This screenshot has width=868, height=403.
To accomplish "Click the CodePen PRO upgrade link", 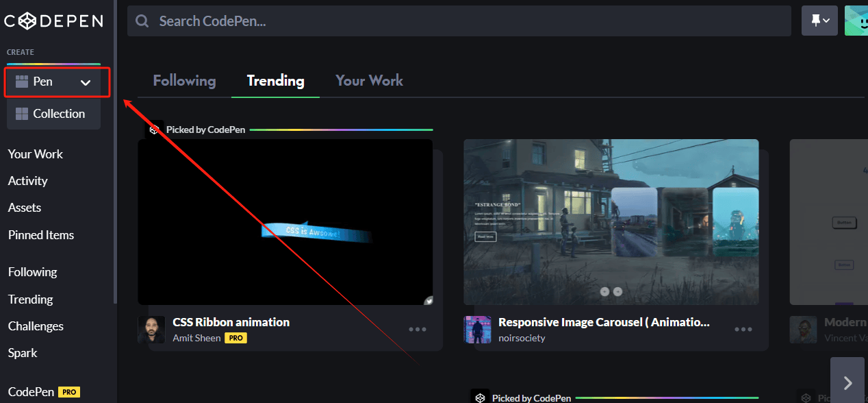I will (42, 391).
